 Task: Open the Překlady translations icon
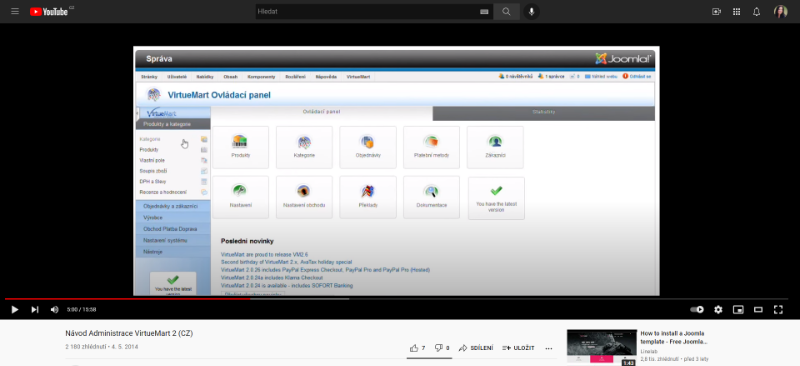[368, 197]
